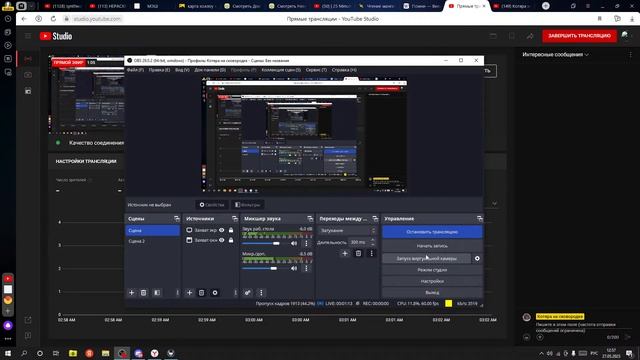The height and width of the screenshot is (360, 640).
Task: Click the YouTube Studio logo
Action: 56,36
